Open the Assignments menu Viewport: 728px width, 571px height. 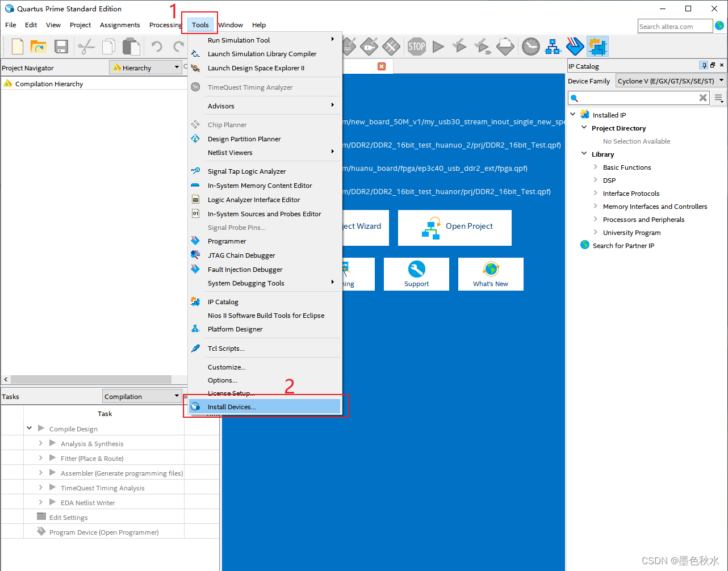[x=120, y=25]
